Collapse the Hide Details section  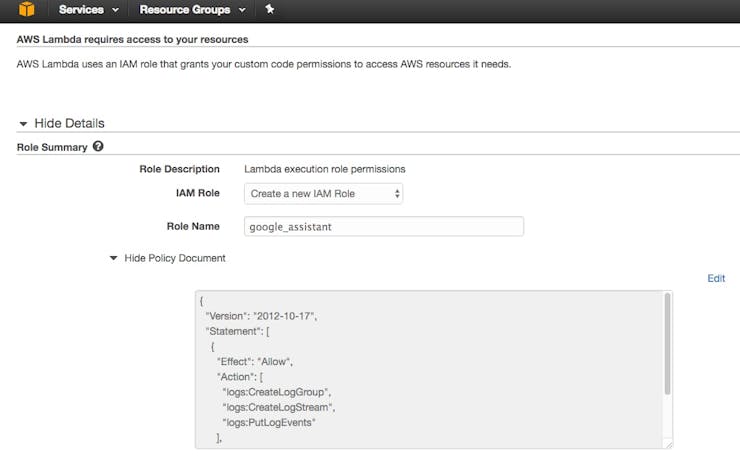pos(69,123)
